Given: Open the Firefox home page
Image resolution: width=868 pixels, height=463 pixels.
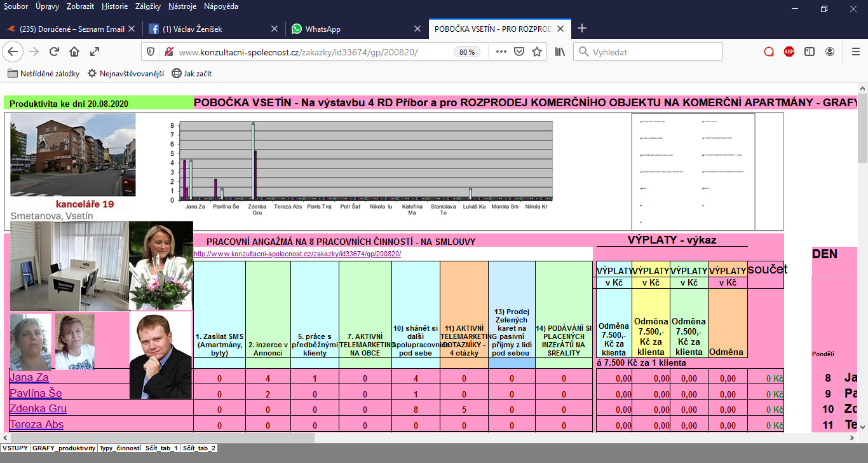Looking at the screenshot, I should 74,52.
